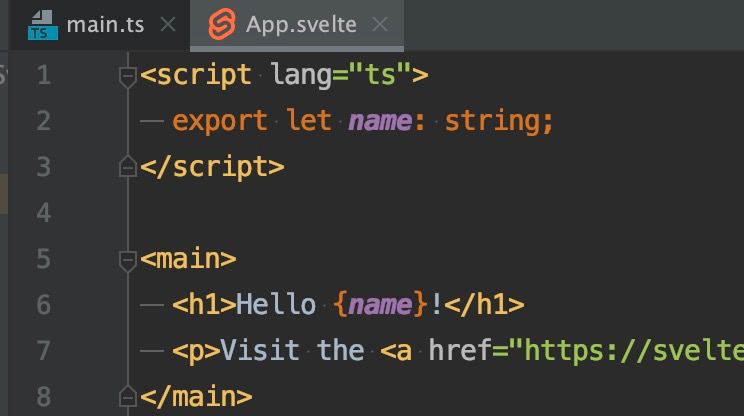744x416 pixels.
Task: Click line number 3 in the gutter
Action: [x=44, y=167]
